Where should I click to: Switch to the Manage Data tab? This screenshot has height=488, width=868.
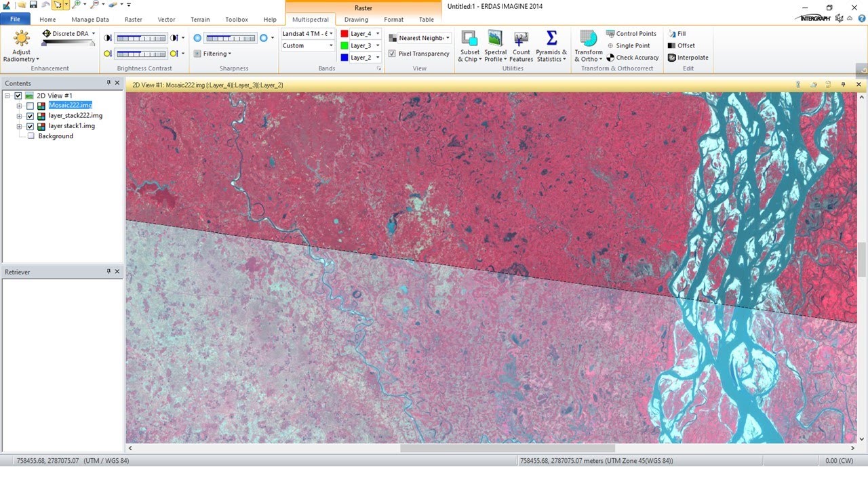click(90, 20)
